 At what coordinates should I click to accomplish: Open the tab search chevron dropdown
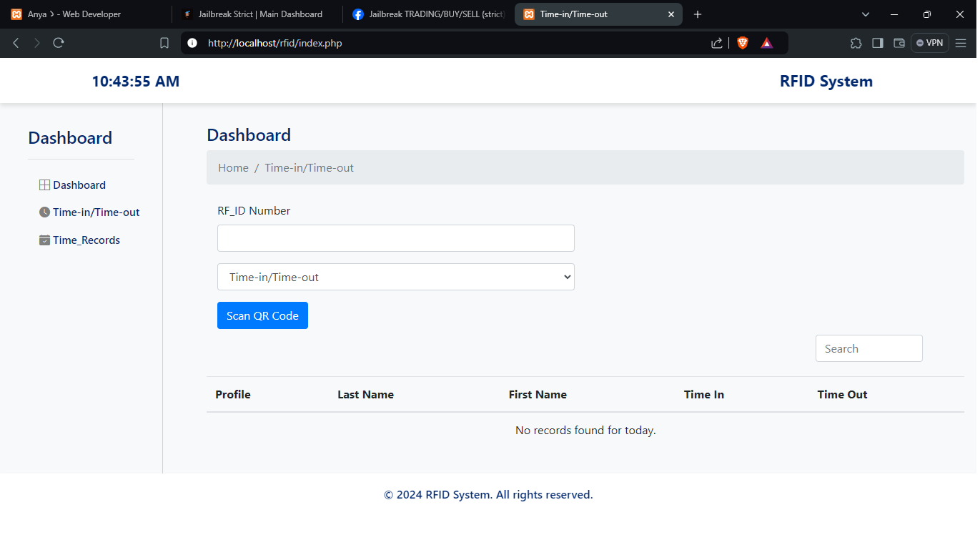click(x=866, y=14)
